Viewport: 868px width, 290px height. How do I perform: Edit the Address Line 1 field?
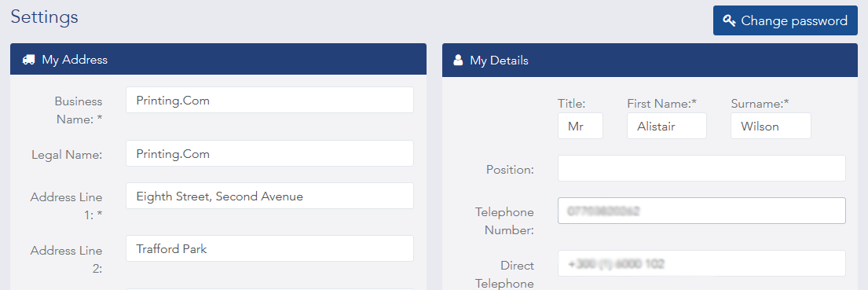coord(269,196)
